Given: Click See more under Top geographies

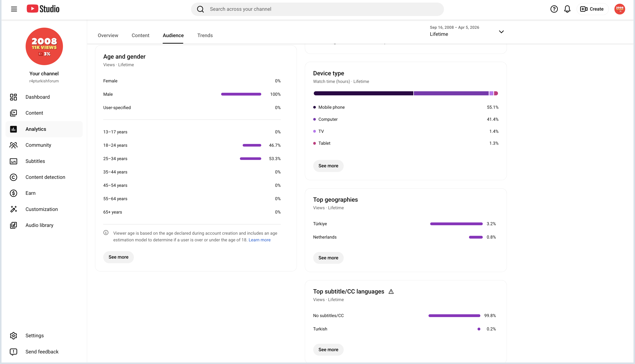Looking at the screenshot, I should (328, 258).
